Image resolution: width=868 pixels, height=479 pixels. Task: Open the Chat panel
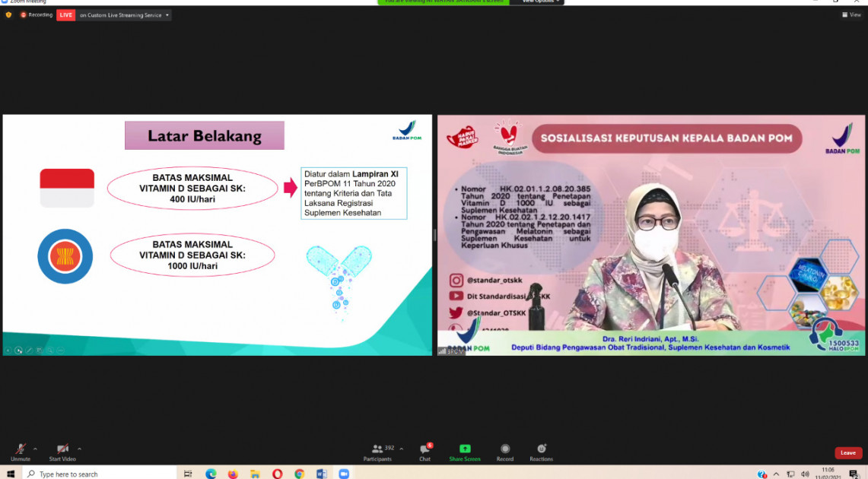(x=424, y=452)
